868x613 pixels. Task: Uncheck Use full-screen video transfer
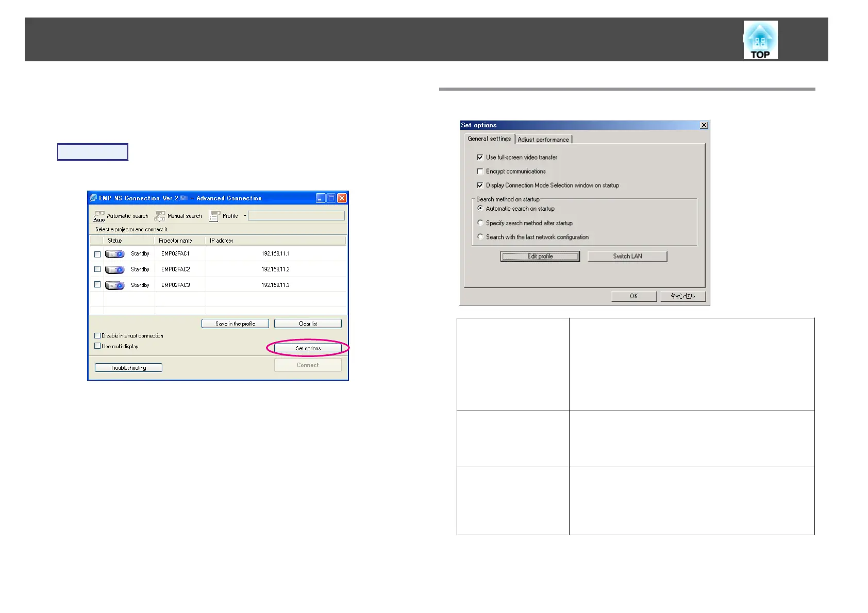(x=480, y=157)
